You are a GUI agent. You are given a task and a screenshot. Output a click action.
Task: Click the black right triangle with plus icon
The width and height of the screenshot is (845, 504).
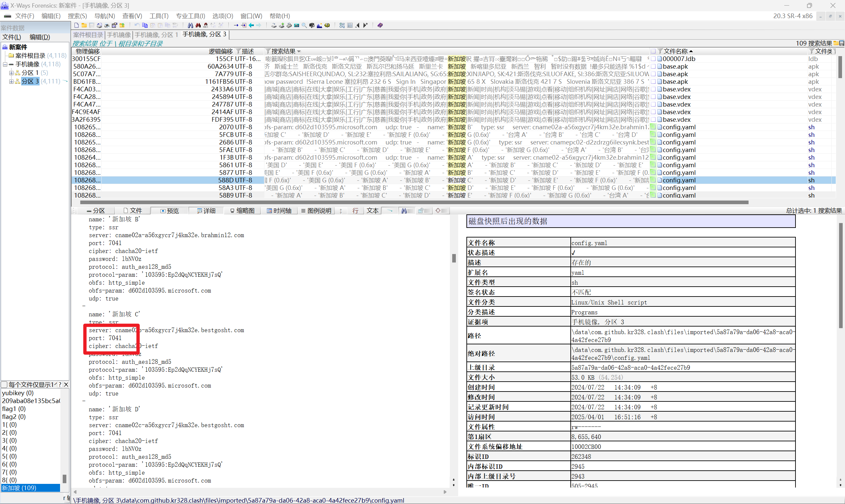pos(365,25)
